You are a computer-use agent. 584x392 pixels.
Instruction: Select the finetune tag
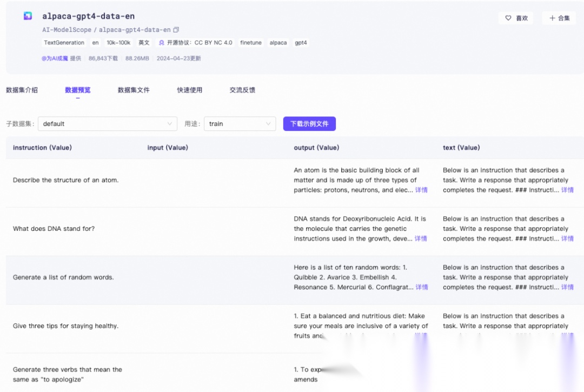(251, 43)
